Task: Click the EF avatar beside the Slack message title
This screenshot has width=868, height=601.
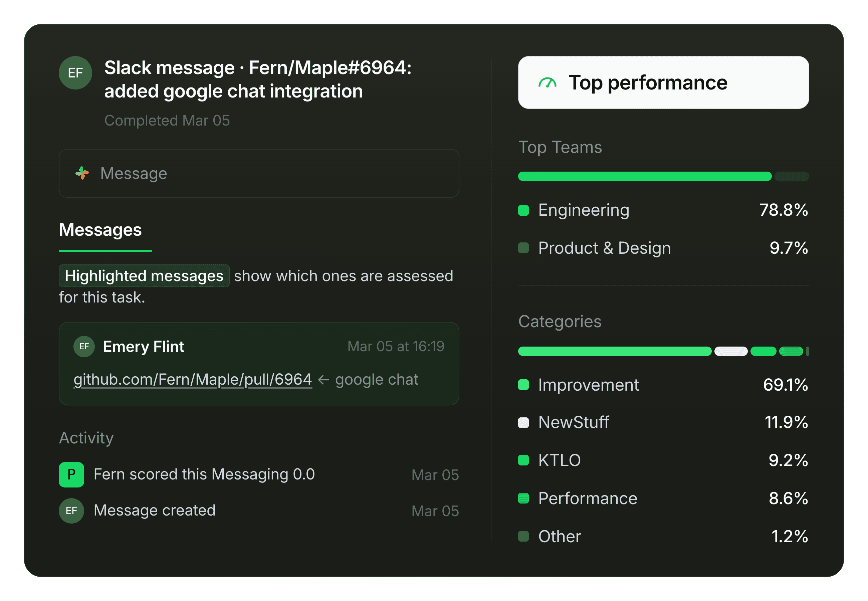Action: click(x=75, y=73)
